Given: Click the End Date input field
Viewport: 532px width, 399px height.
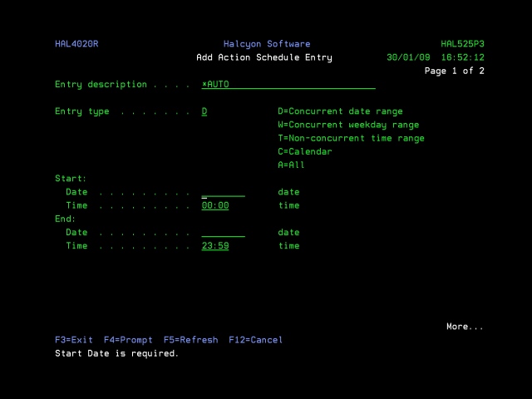Looking at the screenshot, I should (x=223, y=233).
